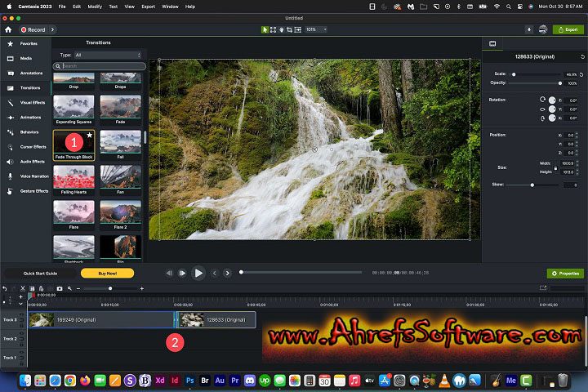Select the Crop tool on canvas toolbar
Screen dimensions: 588x392
point(289,29)
